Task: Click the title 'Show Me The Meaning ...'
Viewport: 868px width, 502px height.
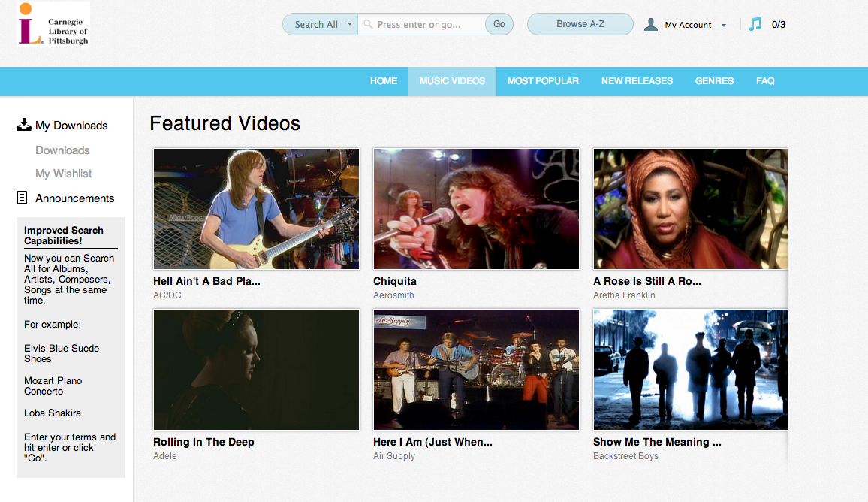Action: 657,442
